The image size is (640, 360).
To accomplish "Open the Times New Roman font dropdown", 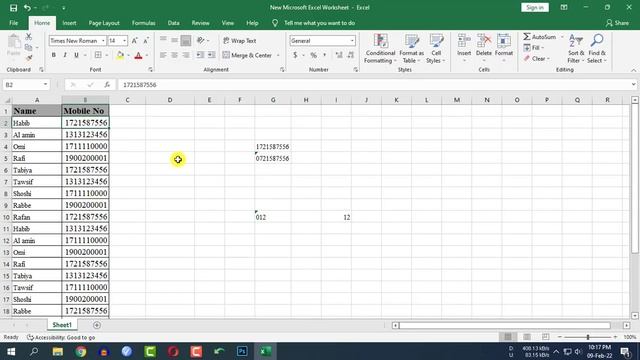I will coord(103,40).
